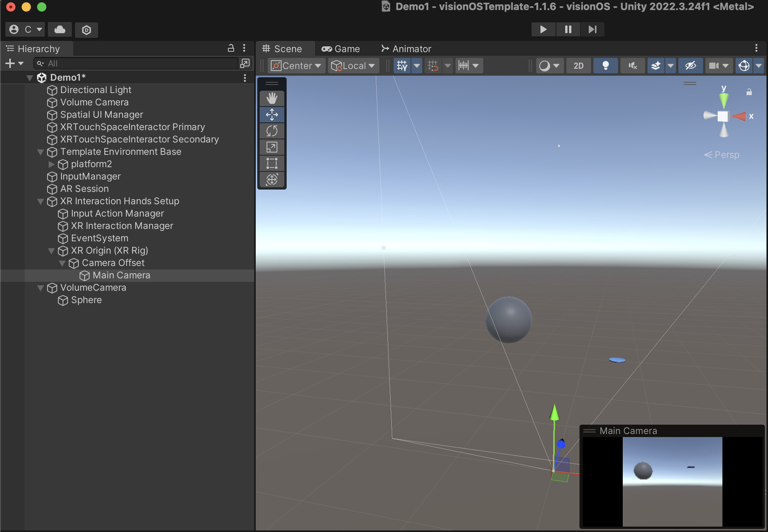Toggle scene lighting off
Screen dimensions: 768x532
[605, 66]
